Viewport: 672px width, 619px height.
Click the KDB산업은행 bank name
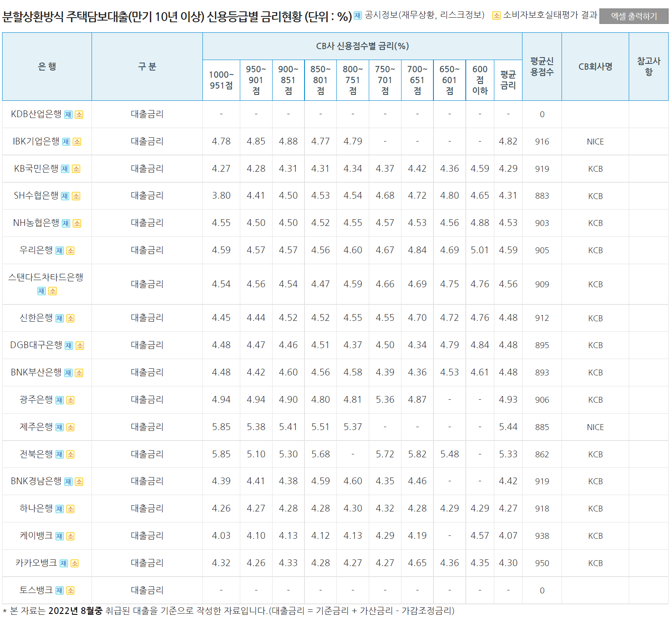36,114
